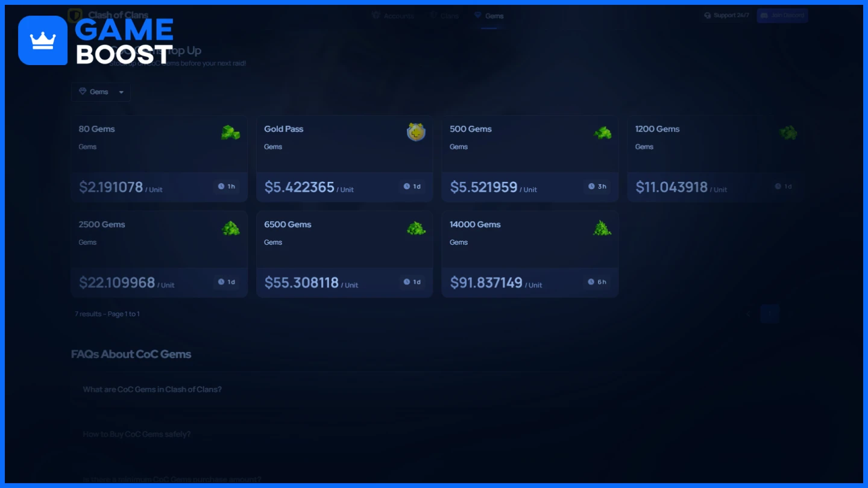The height and width of the screenshot is (488, 868).
Task: Click the previous page arrow in pagination
Action: click(748, 314)
